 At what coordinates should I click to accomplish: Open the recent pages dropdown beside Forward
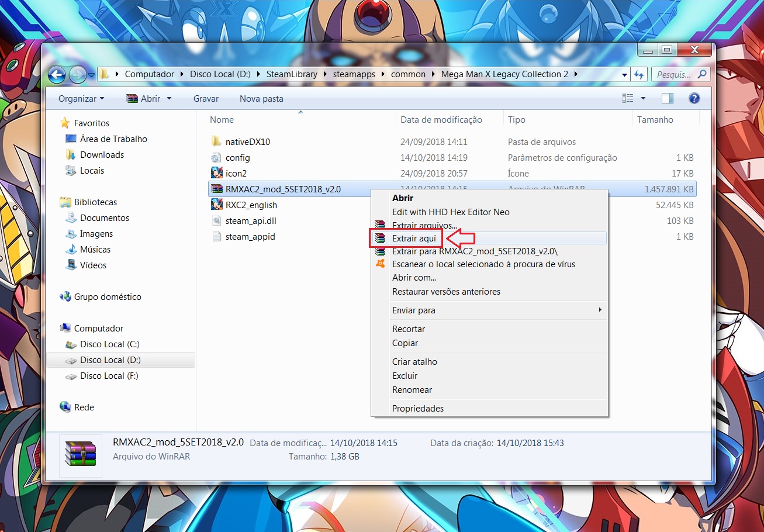[x=91, y=75]
